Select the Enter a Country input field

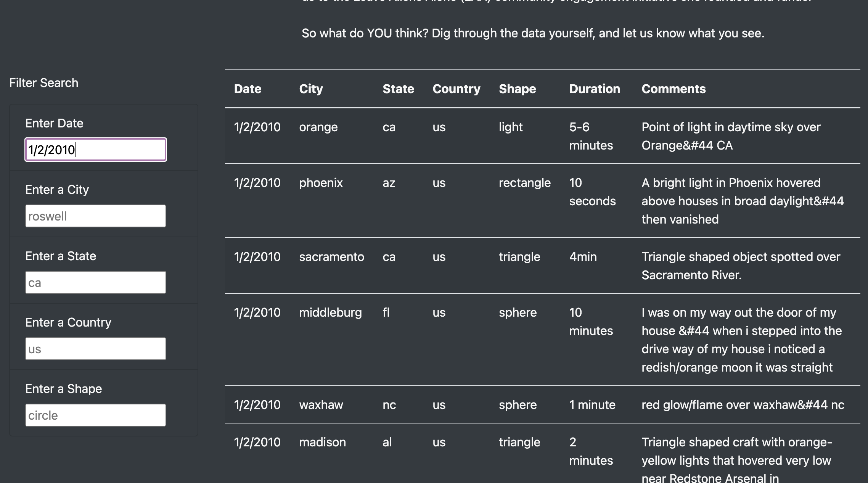click(95, 349)
